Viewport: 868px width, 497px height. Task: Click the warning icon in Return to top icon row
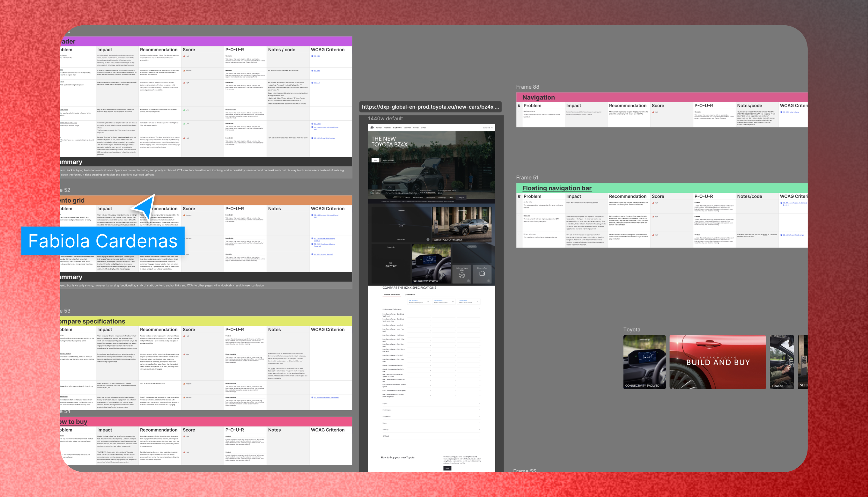[x=653, y=235]
